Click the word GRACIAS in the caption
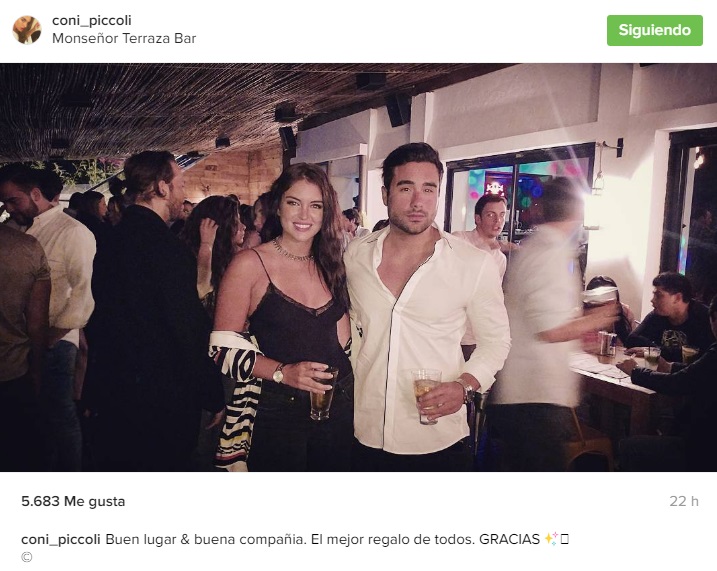Screen dimensions: 717x571 click(509, 539)
